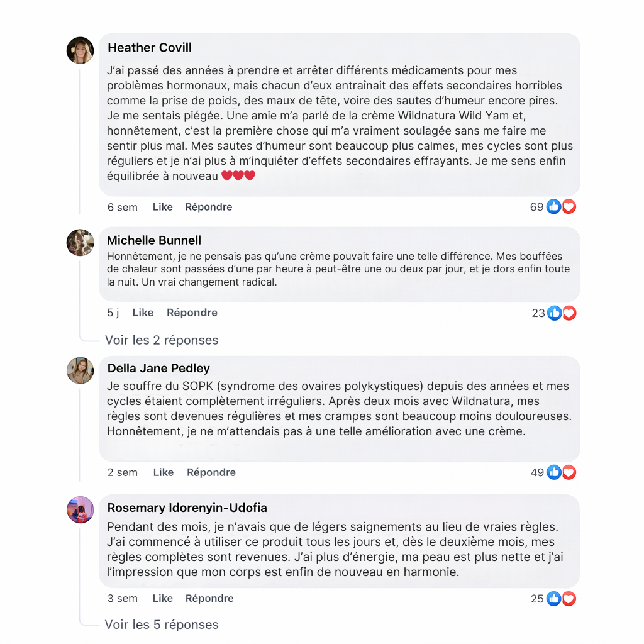Viewport: 644px width, 644px height.
Task: Click thumbs-up reaction icon on Della's comment
Action: (x=553, y=472)
